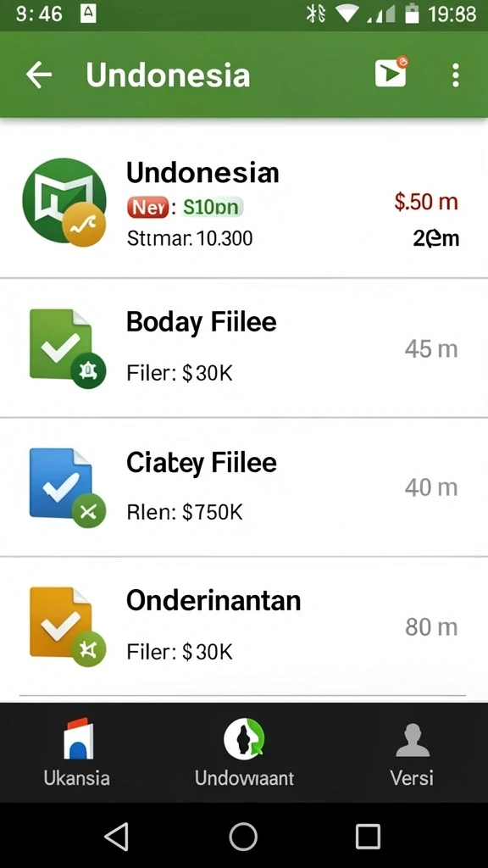Viewport: 488px width, 868px height.
Task: Select the orange Onderinantan checkmark icon
Action: click(x=60, y=622)
